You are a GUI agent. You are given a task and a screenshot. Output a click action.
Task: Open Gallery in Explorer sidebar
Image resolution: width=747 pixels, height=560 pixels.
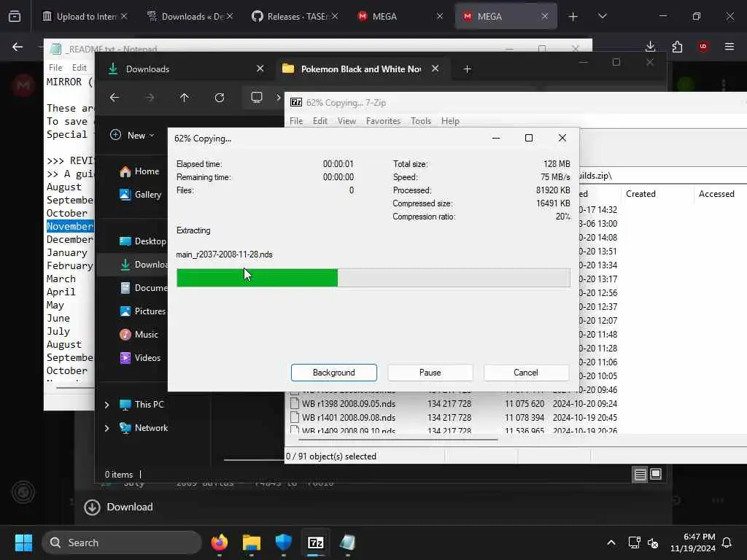point(141,194)
